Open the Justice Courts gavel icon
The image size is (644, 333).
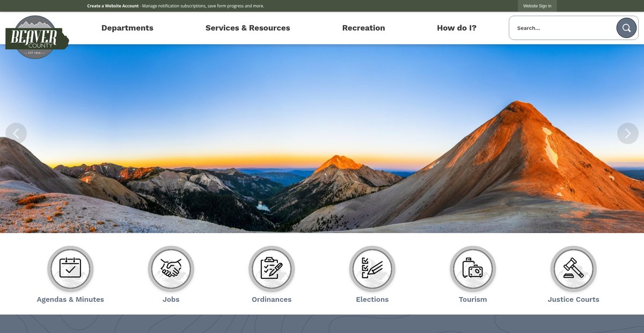click(x=574, y=269)
